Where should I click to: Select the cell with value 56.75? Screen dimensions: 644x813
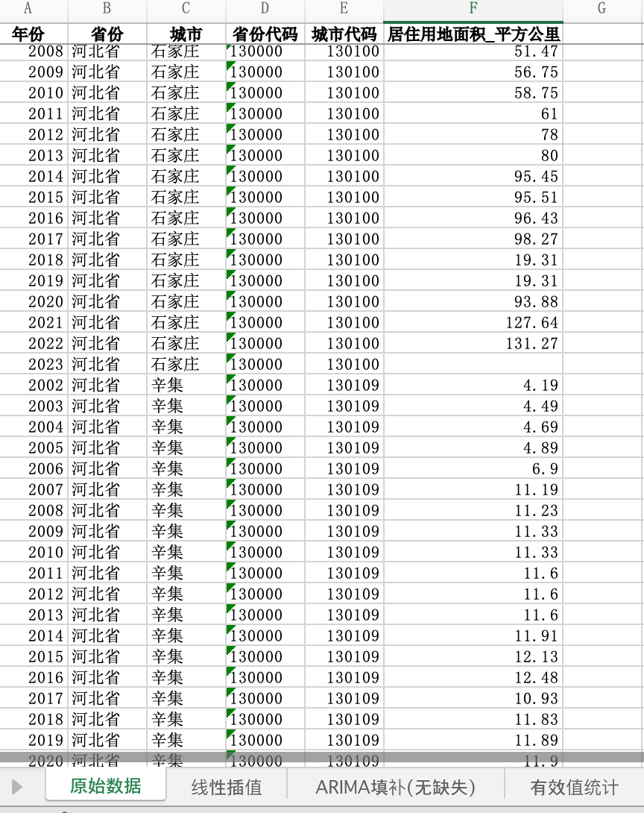pos(473,72)
